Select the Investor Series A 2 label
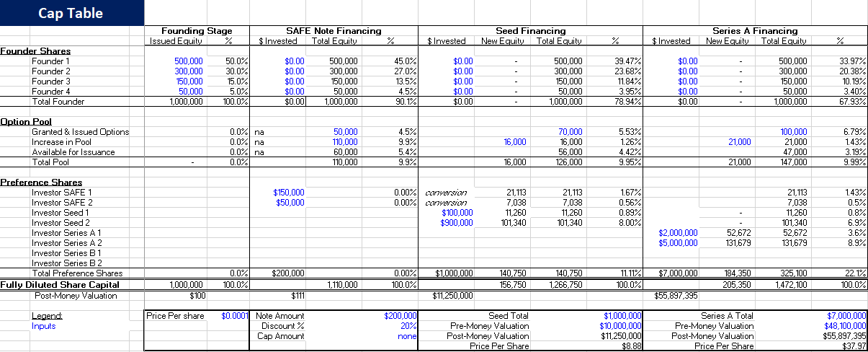Viewport: 868px width, 352px height. pyautogui.click(x=66, y=243)
